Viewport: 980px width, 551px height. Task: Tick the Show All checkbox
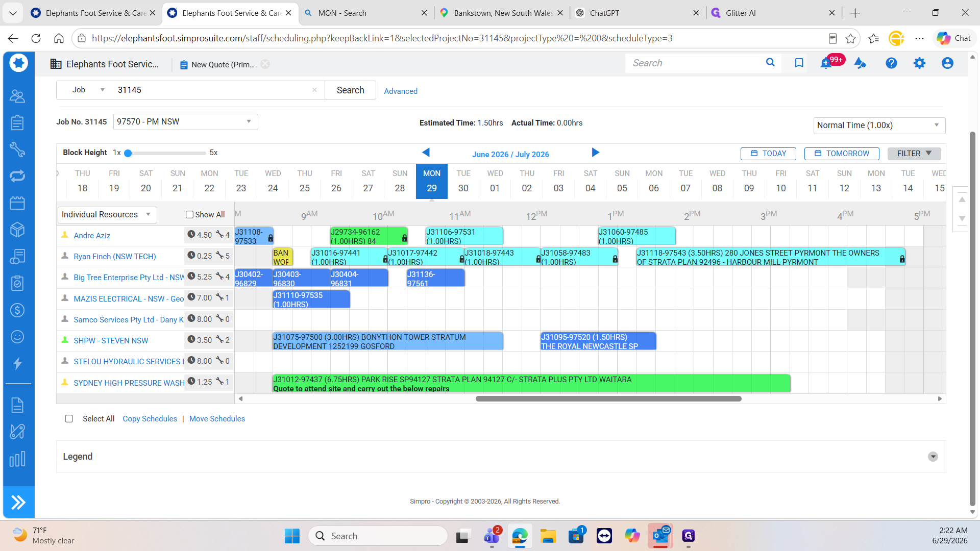point(189,215)
